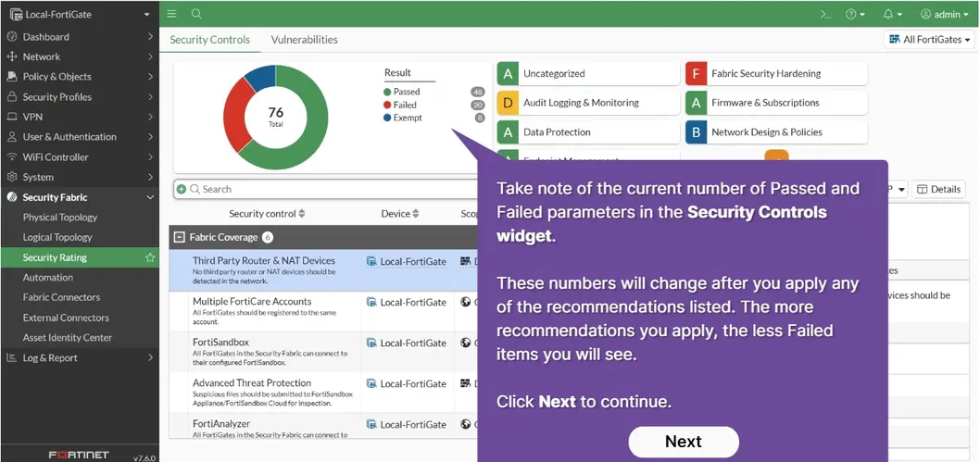This screenshot has height=462, width=980.
Task: Click the Dashboard gauge icon
Action: click(11, 37)
